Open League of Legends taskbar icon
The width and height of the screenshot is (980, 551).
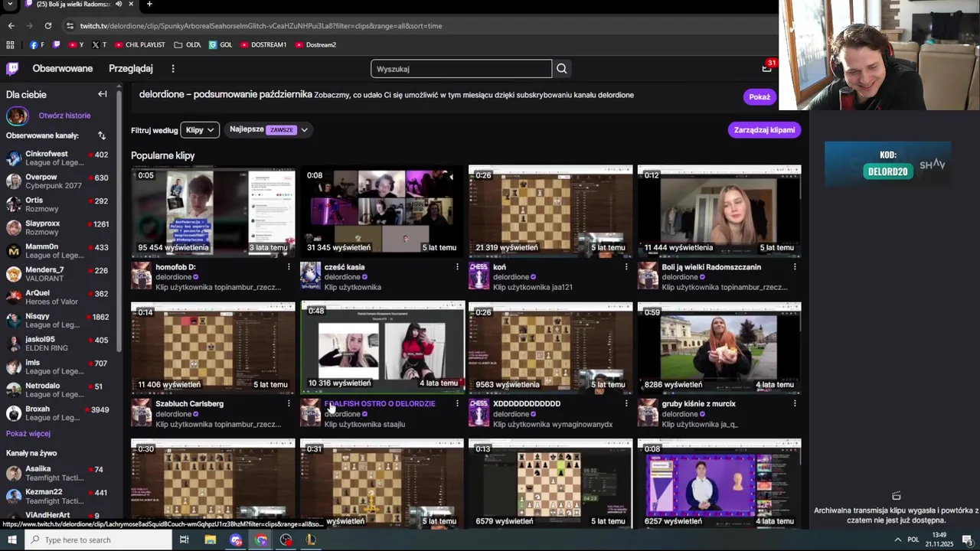(x=311, y=540)
